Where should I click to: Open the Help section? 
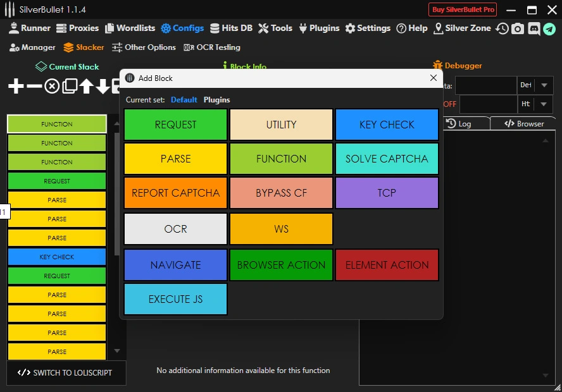[412, 28]
